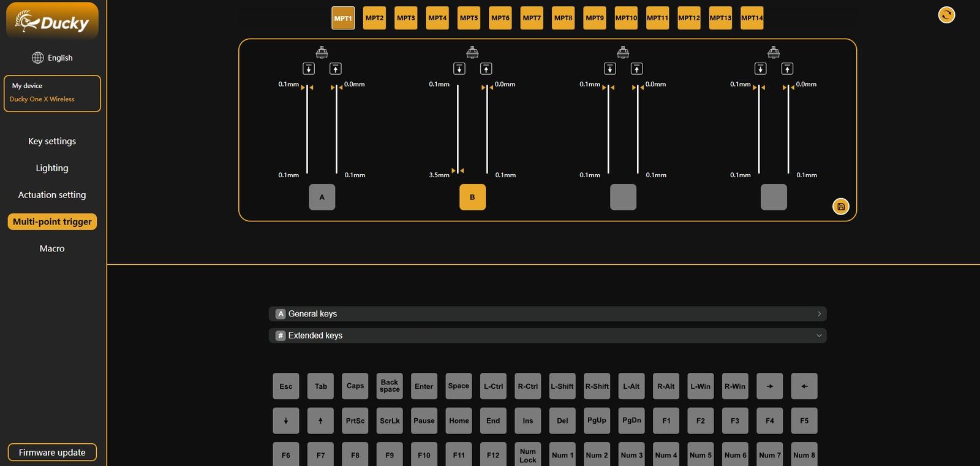Choose the F1 key

tap(666, 421)
